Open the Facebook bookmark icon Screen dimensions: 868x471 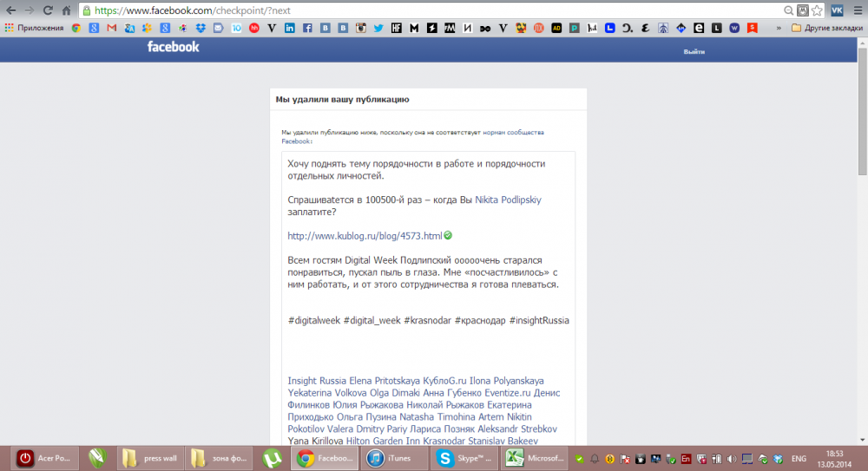tap(307, 28)
